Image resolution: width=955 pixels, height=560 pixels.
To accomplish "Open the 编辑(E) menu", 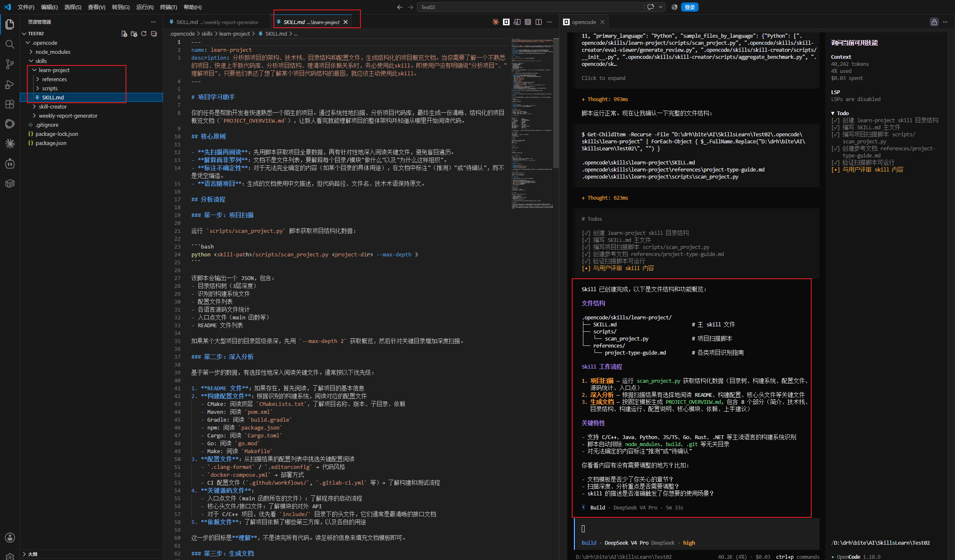I will [49, 7].
